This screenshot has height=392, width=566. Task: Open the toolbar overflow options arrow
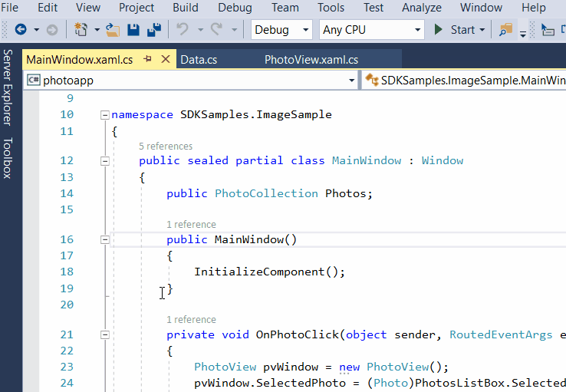point(523,34)
